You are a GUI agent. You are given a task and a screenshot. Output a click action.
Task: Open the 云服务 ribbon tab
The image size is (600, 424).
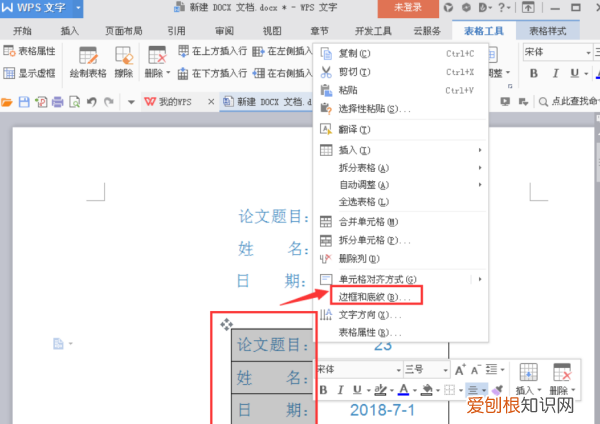point(427,31)
